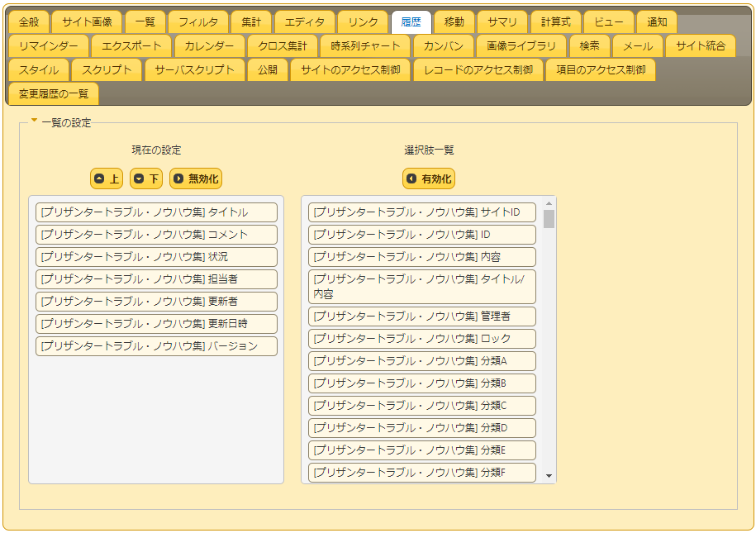This screenshot has height=533, width=756.
Task: Open the エクスポート tab
Action: (131, 45)
